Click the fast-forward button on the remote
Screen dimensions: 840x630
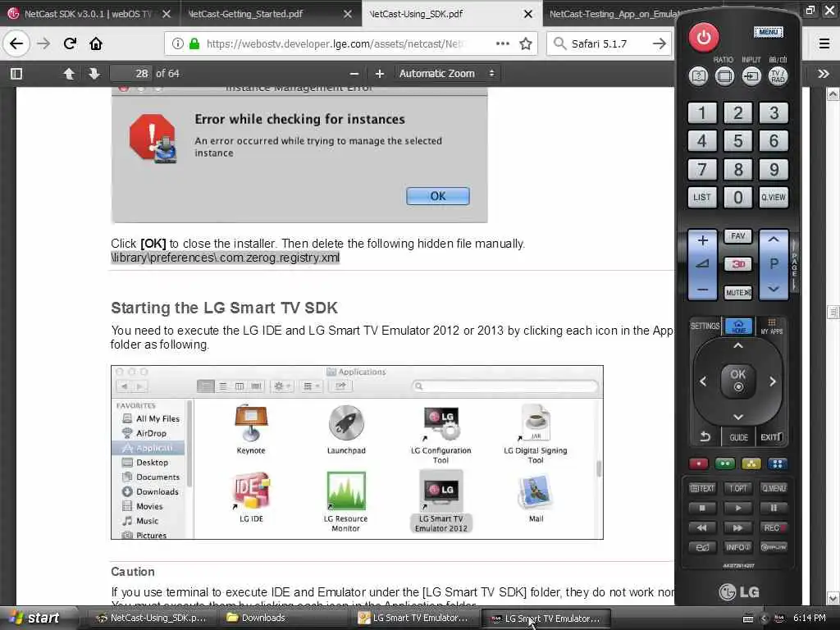point(737,527)
